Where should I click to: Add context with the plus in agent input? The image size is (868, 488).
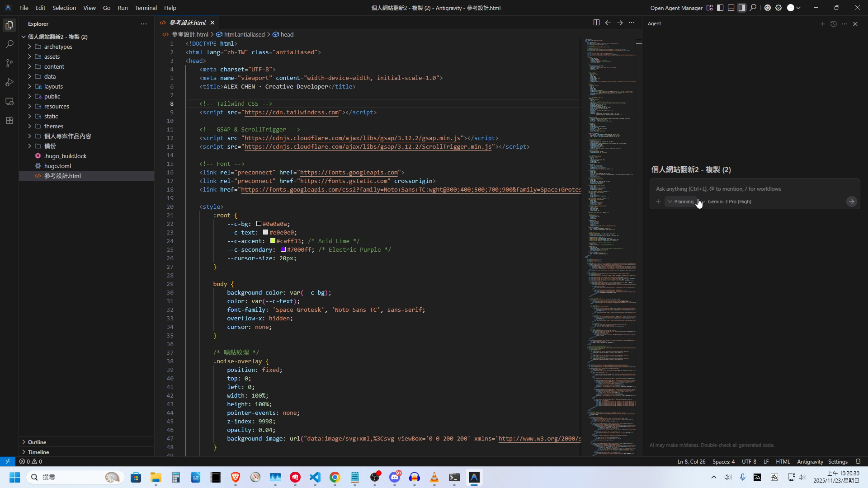point(658,202)
